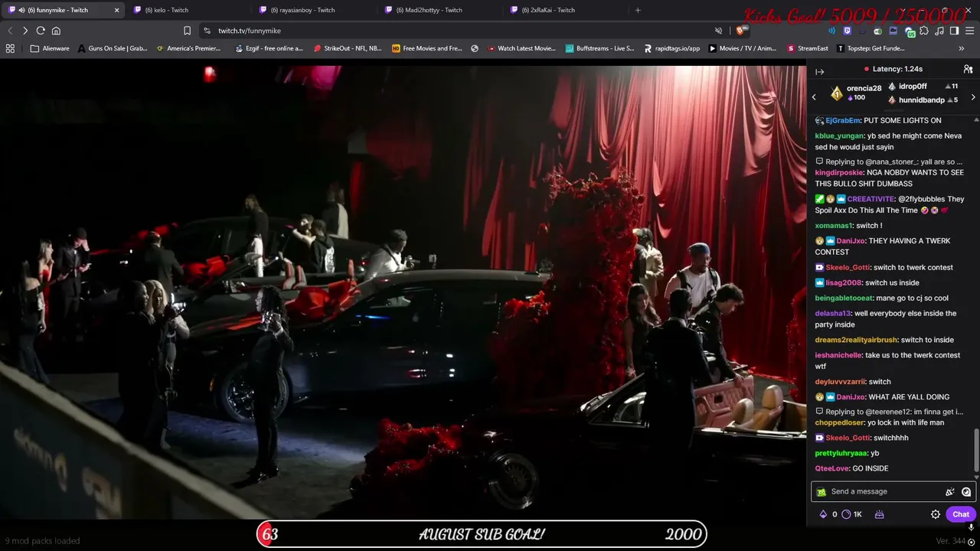Select the funnymike - Twitch tab
This screenshot has width=980, height=551.
[61, 10]
